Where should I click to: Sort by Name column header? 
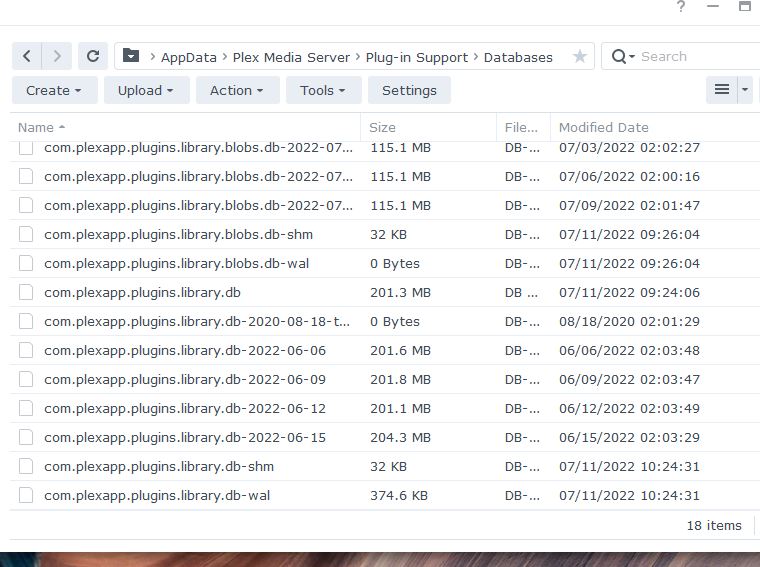tap(185, 127)
